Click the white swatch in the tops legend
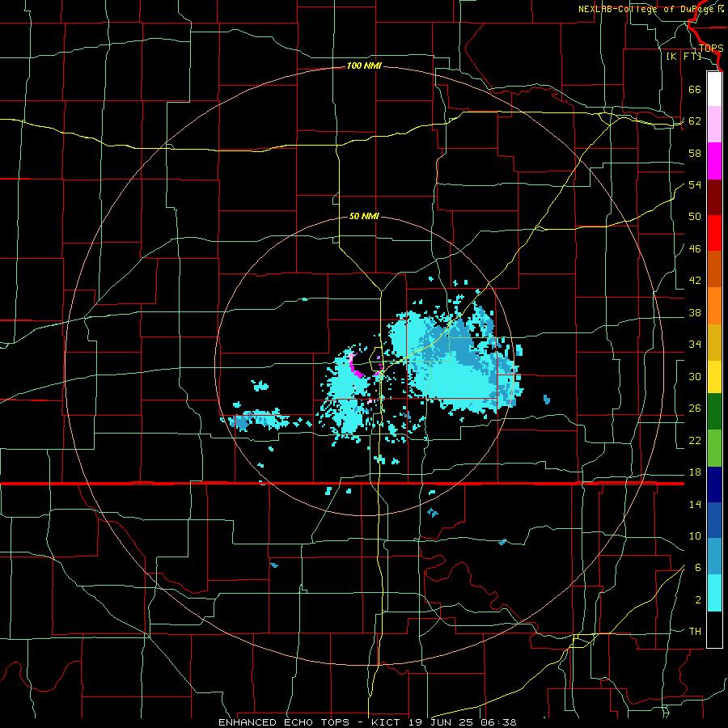The height and width of the screenshot is (728, 728). [714, 89]
